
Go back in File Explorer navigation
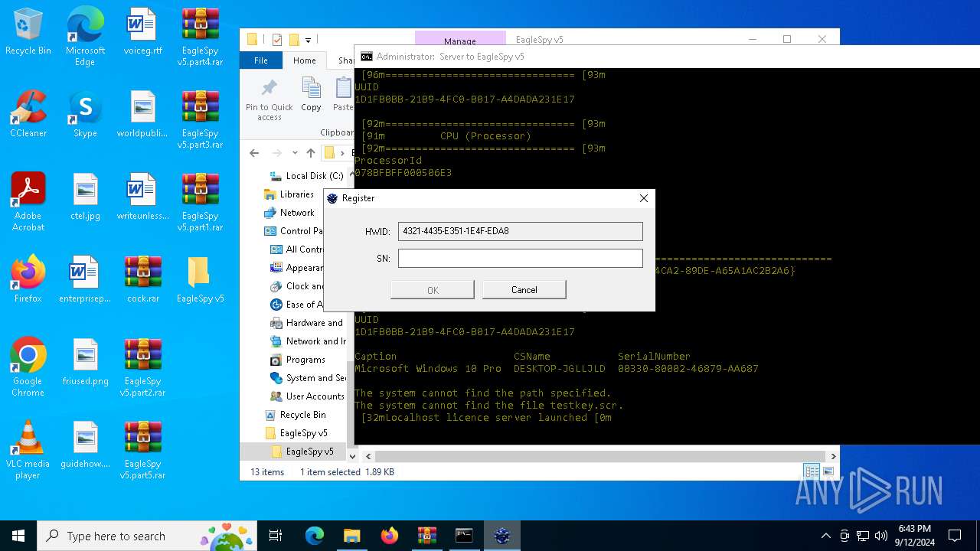point(254,153)
